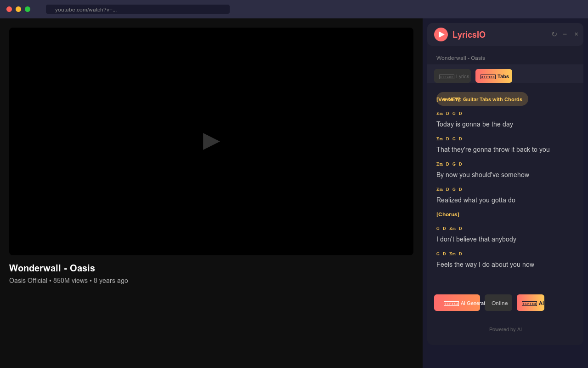Click the 'Wonderwall - Oasis' video title
The image size is (588, 368).
[52, 268]
